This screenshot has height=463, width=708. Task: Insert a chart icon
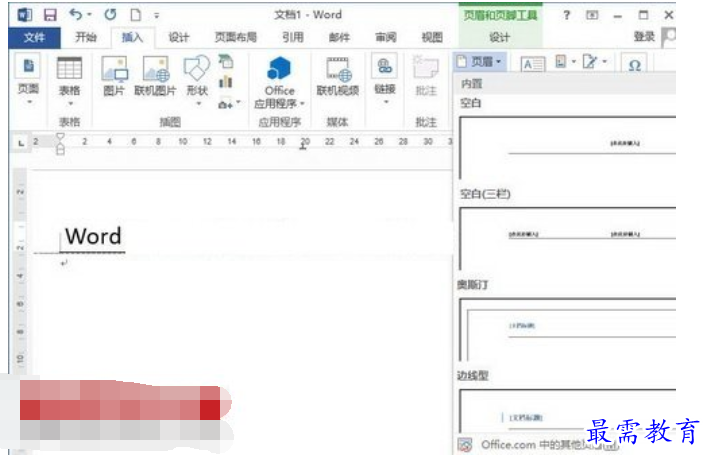coord(226,82)
